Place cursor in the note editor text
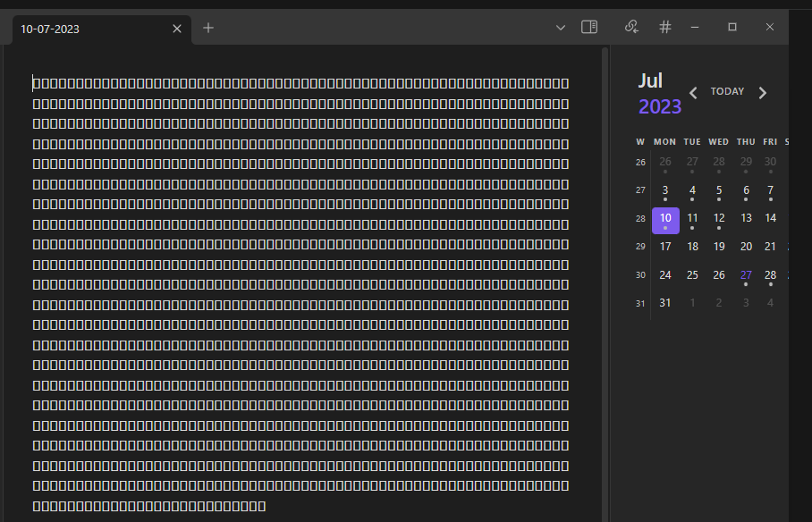The height and width of the screenshot is (522, 812). [300, 294]
